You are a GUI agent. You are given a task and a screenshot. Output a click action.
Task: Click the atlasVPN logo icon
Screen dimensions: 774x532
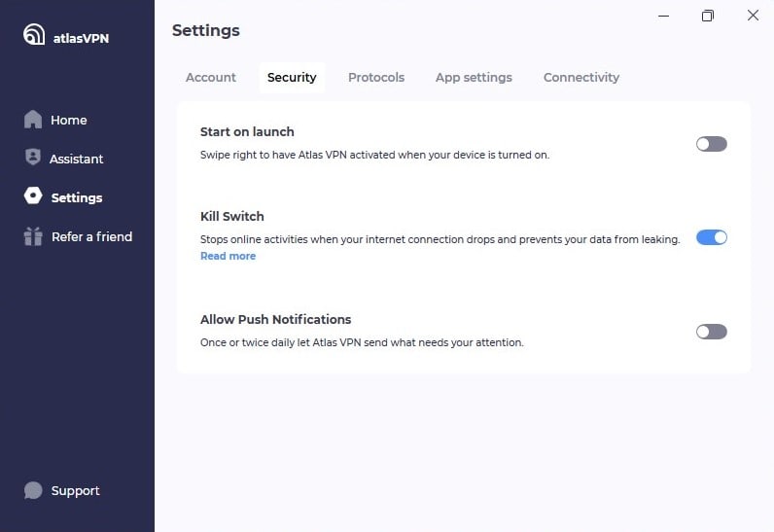pyautogui.click(x=34, y=35)
